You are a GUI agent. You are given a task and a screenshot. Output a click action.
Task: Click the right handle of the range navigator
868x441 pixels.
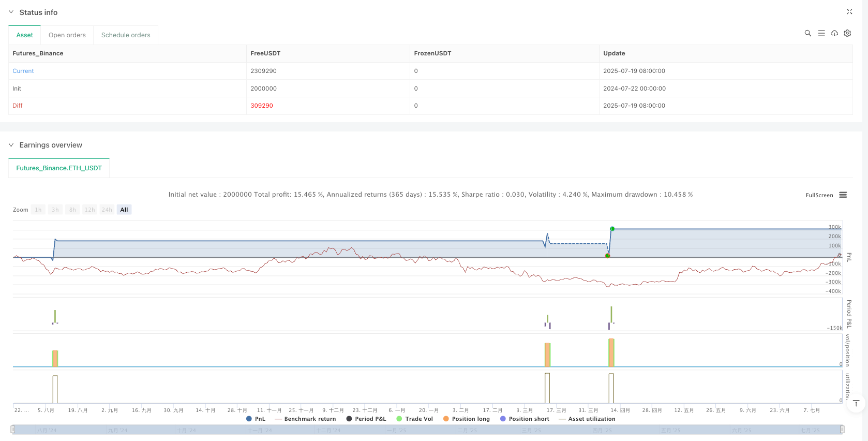[842, 430]
